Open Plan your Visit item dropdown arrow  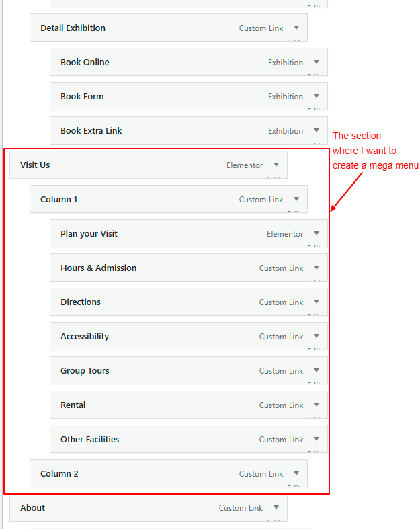click(317, 233)
